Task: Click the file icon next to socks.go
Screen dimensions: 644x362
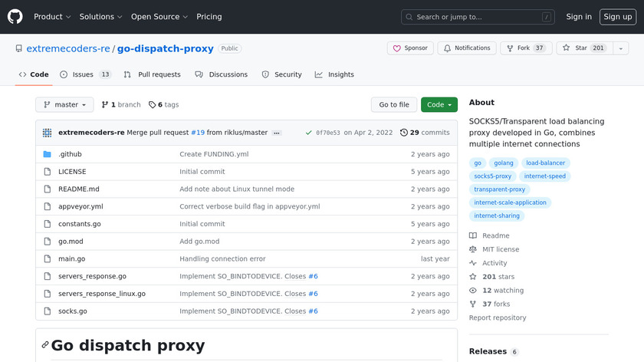Action: point(48,311)
